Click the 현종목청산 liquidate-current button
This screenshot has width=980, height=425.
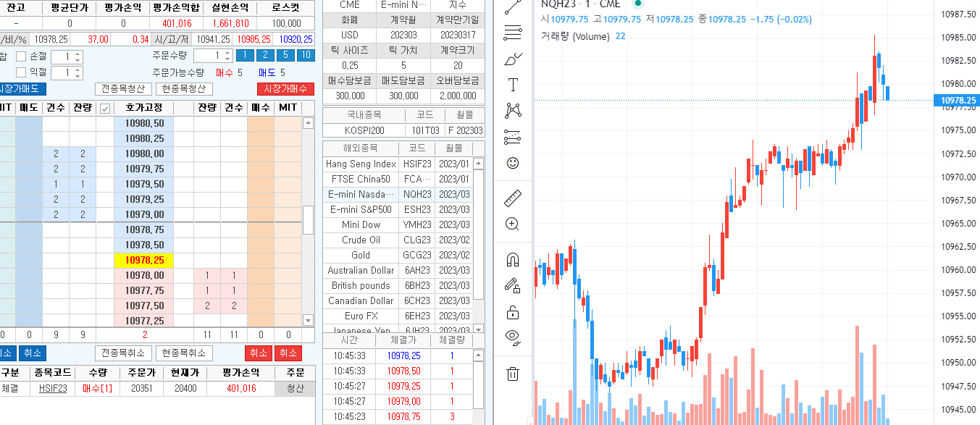(184, 89)
